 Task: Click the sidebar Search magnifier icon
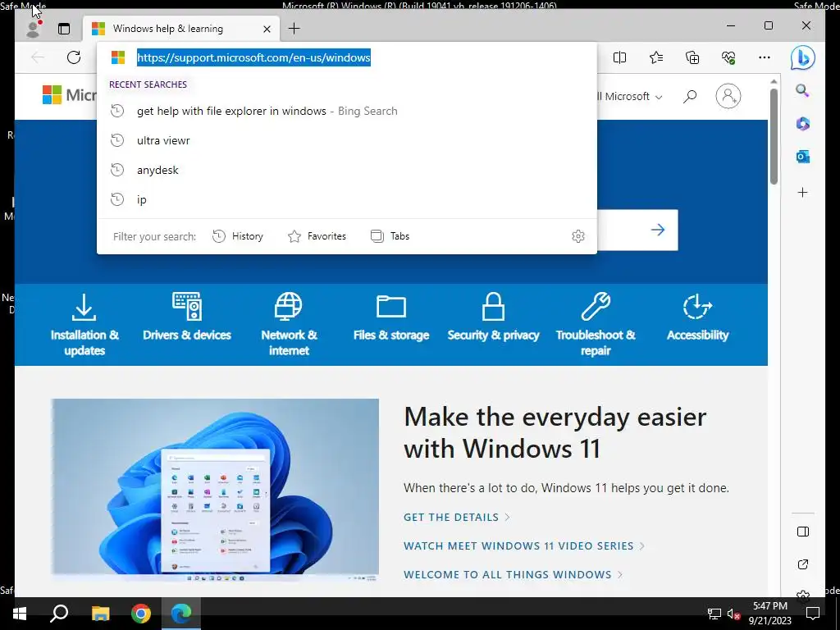[802, 90]
